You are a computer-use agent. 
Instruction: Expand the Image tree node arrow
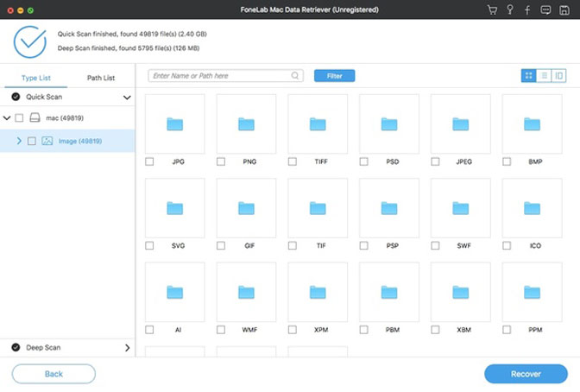pyautogui.click(x=19, y=141)
